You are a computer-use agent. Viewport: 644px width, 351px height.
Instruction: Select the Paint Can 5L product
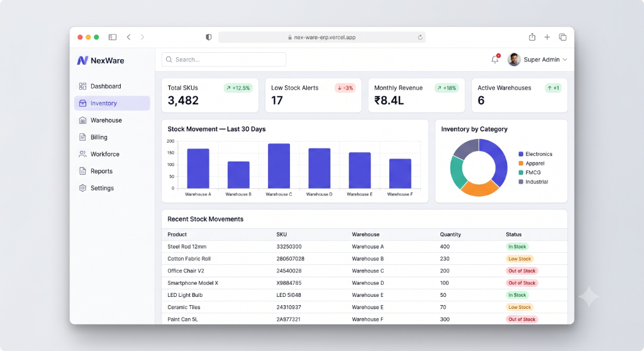(182, 320)
